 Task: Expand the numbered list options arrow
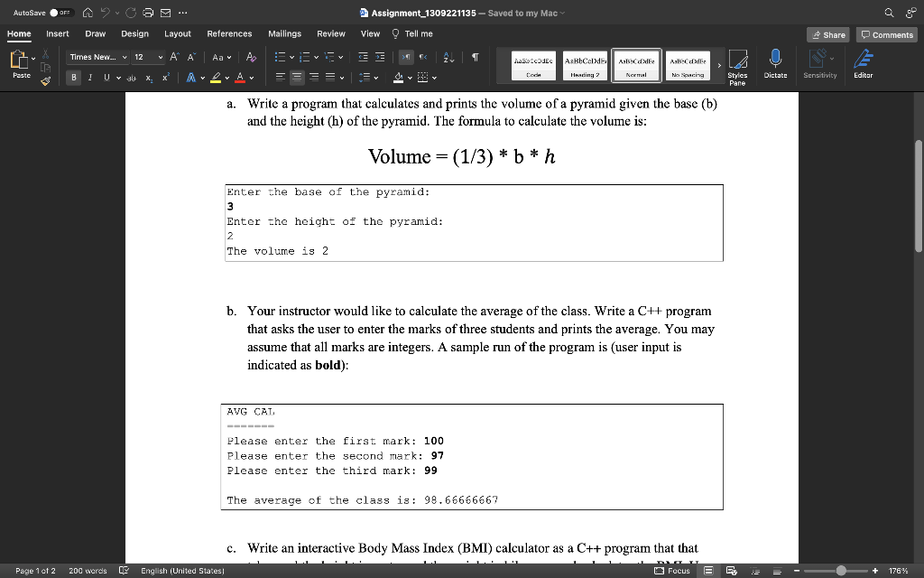(317, 57)
